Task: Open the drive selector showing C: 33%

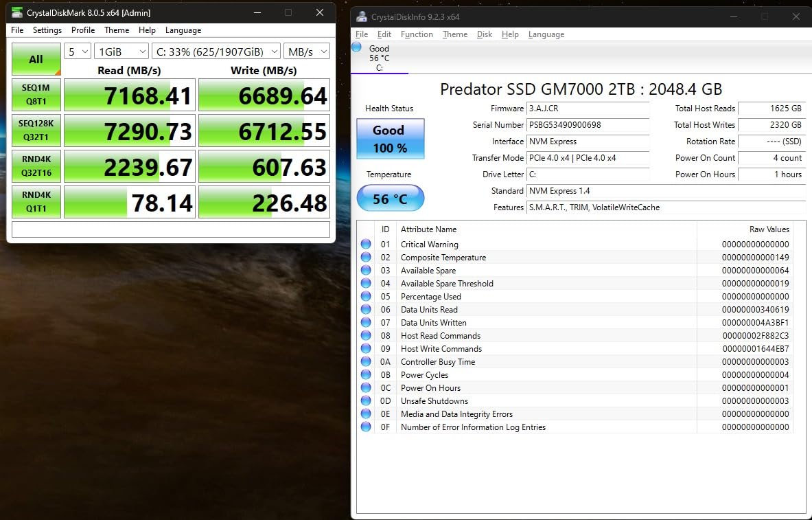Action: pyautogui.click(x=216, y=52)
